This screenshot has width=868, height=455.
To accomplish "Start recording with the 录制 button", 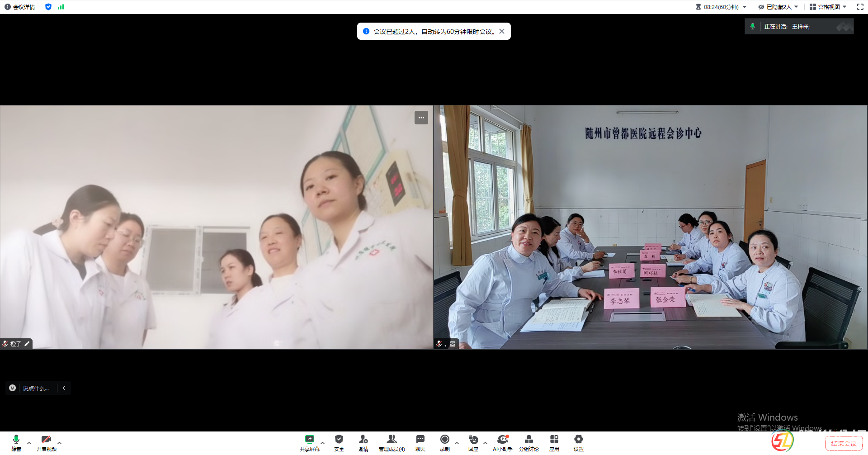I will [x=445, y=442].
